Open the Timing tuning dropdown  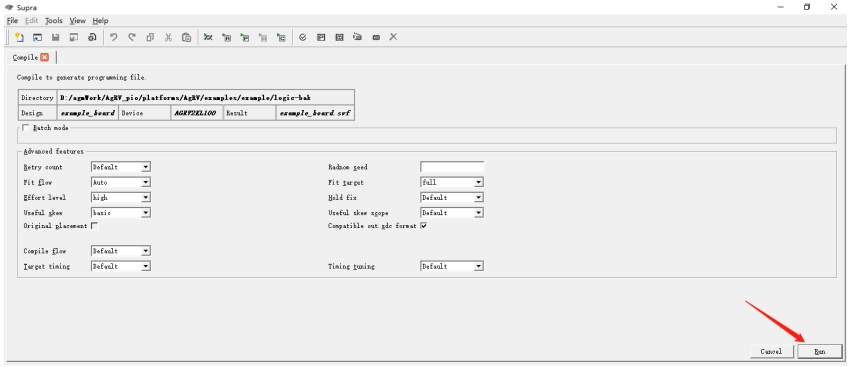pos(452,266)
